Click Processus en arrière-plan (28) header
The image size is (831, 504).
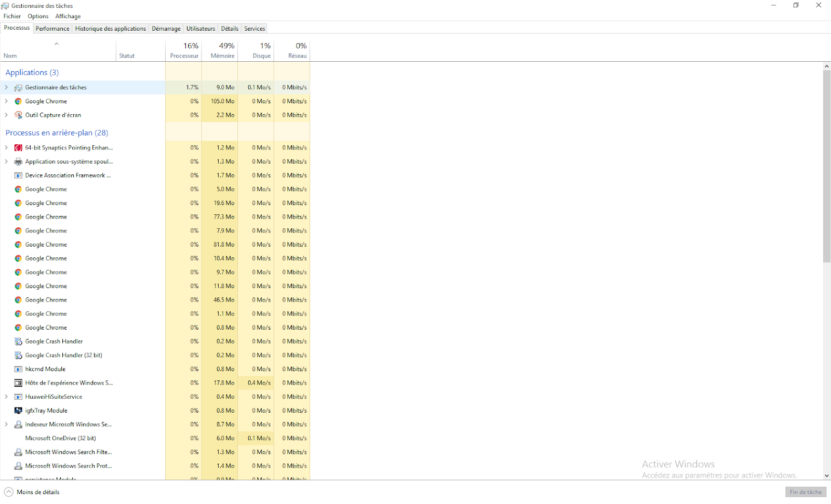click(57, 132)
